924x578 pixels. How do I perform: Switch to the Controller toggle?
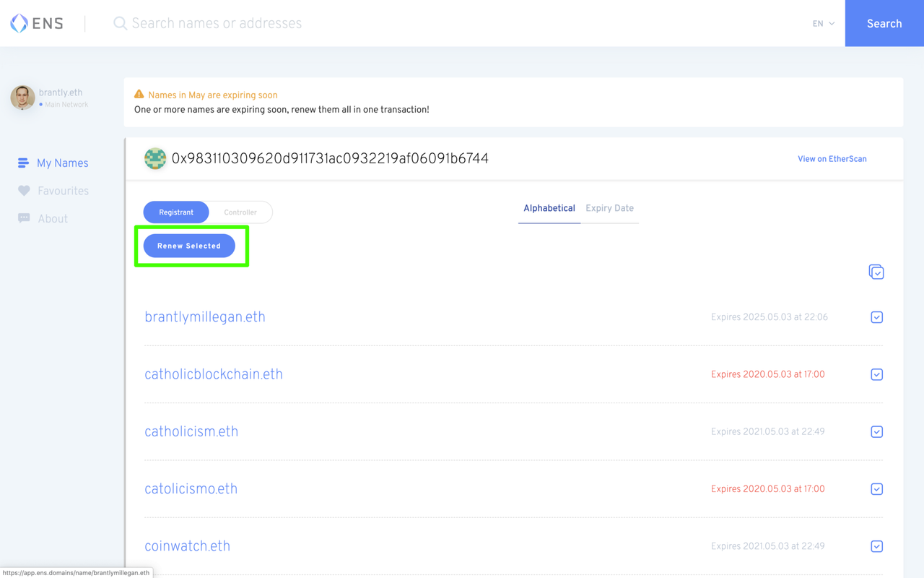click(x=240, y=212)
